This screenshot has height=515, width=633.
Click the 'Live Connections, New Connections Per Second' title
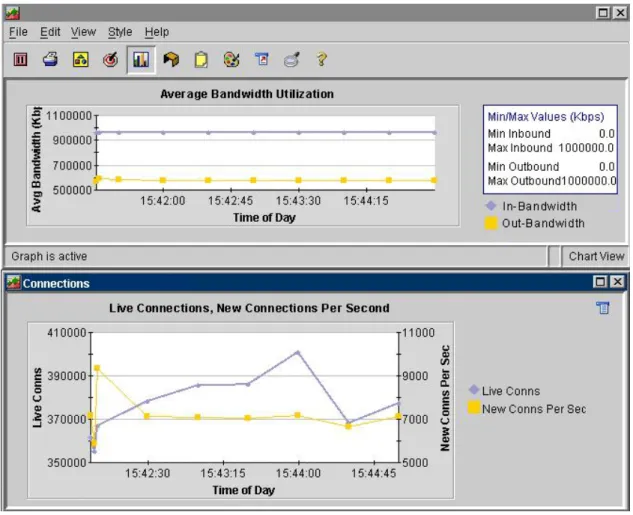pos(249,308)
